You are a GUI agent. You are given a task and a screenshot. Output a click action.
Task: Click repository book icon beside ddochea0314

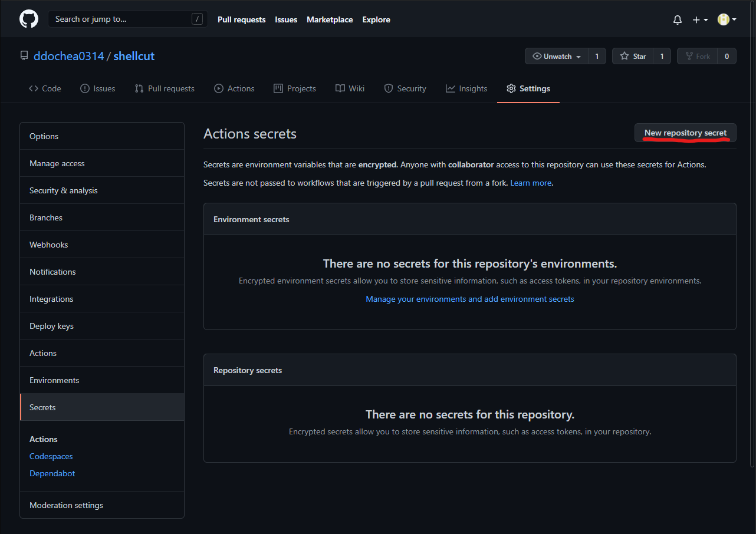tap(24, 56)
